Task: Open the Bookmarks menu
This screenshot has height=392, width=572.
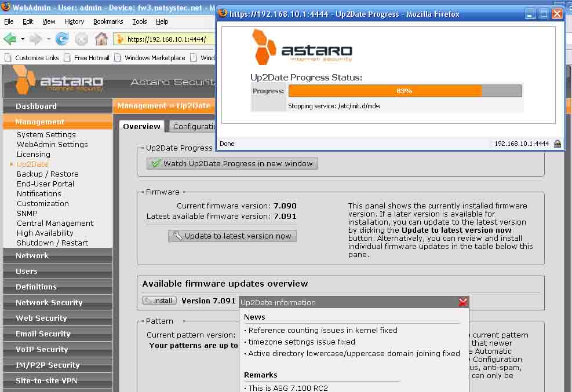Action: coord(108,21)
